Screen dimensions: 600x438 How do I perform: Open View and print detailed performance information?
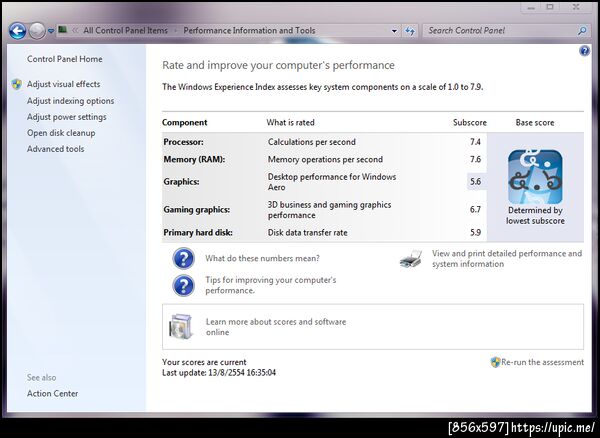coord(507,259)
